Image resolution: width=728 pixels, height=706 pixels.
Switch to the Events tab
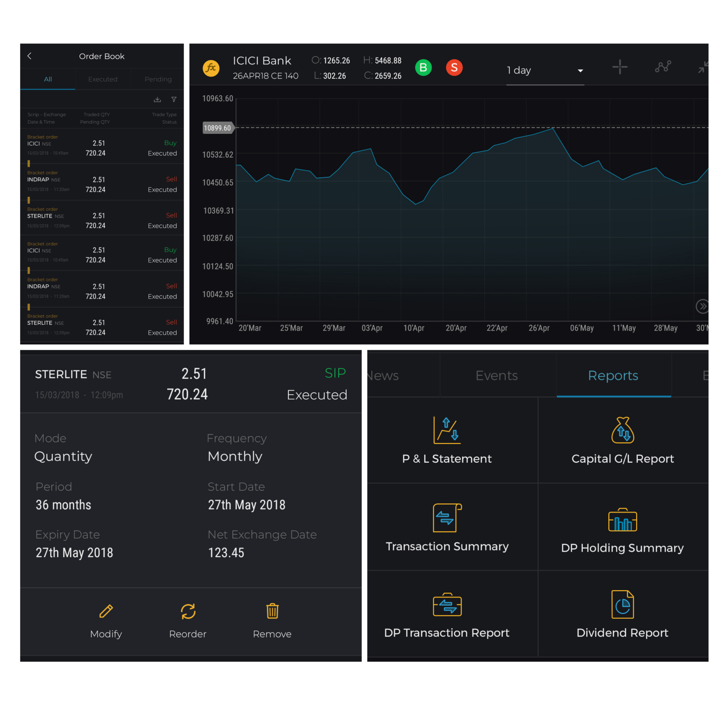point(496,375)
